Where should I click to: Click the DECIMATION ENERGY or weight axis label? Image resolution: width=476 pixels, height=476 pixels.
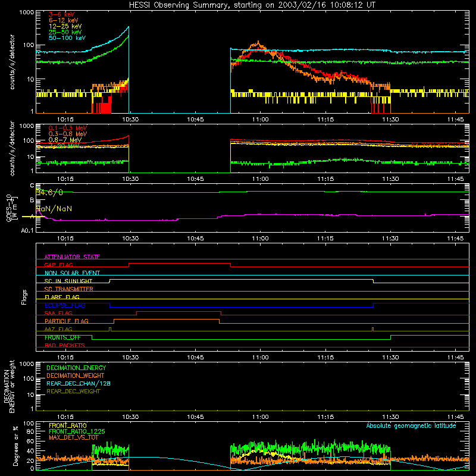[9, 386]
